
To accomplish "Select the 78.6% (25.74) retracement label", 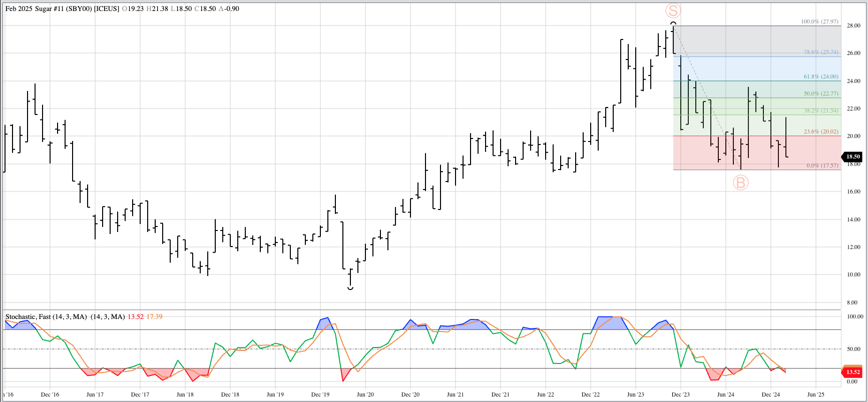I will (x=820, y=52).
